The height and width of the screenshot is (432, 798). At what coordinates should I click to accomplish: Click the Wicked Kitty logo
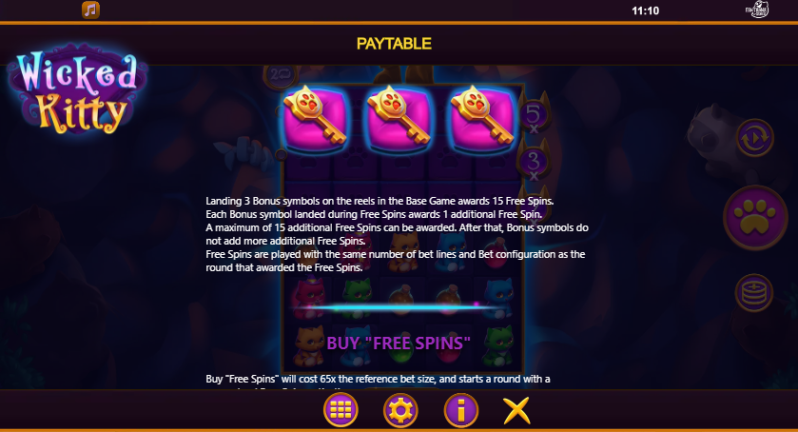coord(77,91)
